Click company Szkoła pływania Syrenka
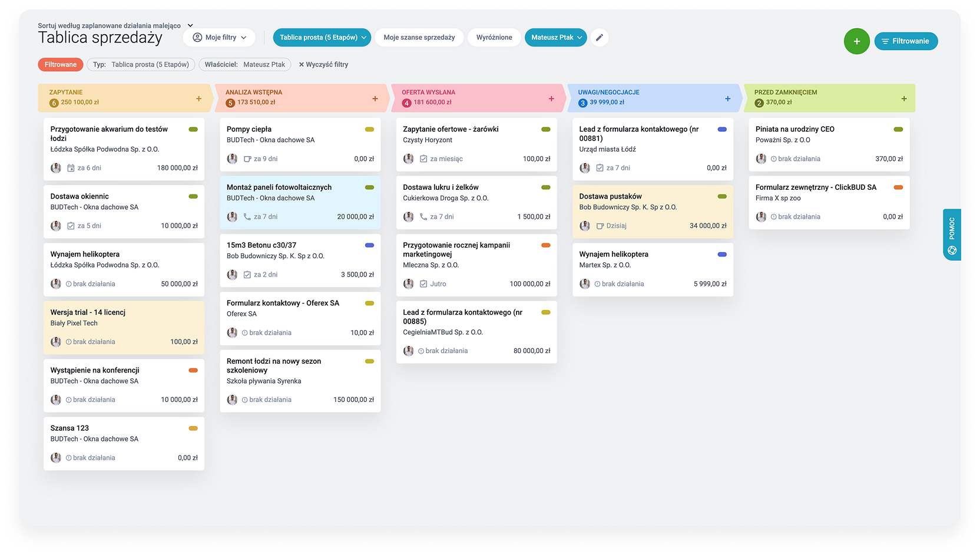The width and height of the screenshot is (980, 554). pyautogui.click(x=264, y=381)
